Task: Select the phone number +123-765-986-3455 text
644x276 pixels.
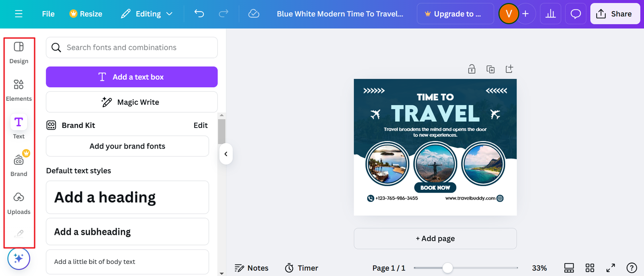Action: pyautogui.click(x=396, y=198)
